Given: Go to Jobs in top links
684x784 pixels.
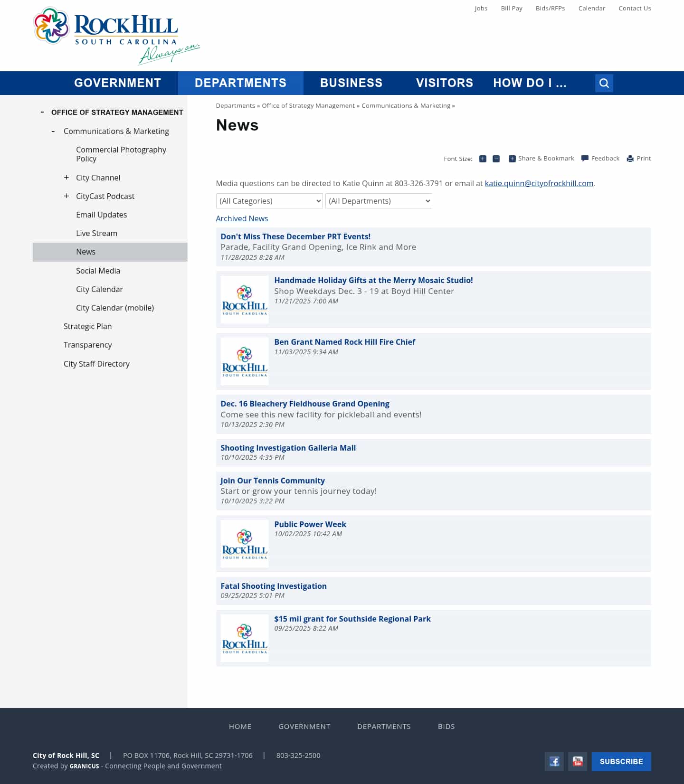Looking at the screenshot, I should 481,8.
